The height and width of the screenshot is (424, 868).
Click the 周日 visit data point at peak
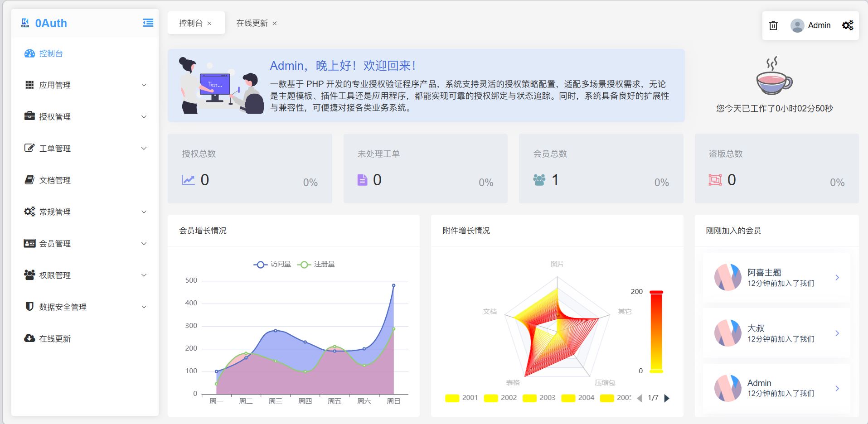pos(393,285)
